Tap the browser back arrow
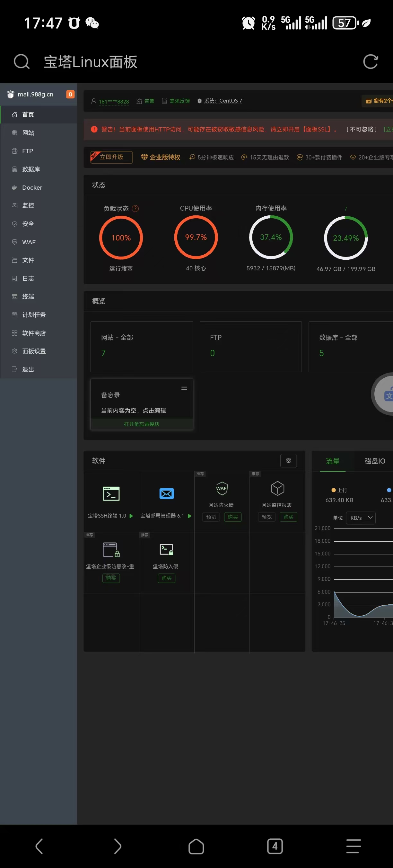Screen dimensions: 393x868 pyautogui.click(x=39, y=846)
